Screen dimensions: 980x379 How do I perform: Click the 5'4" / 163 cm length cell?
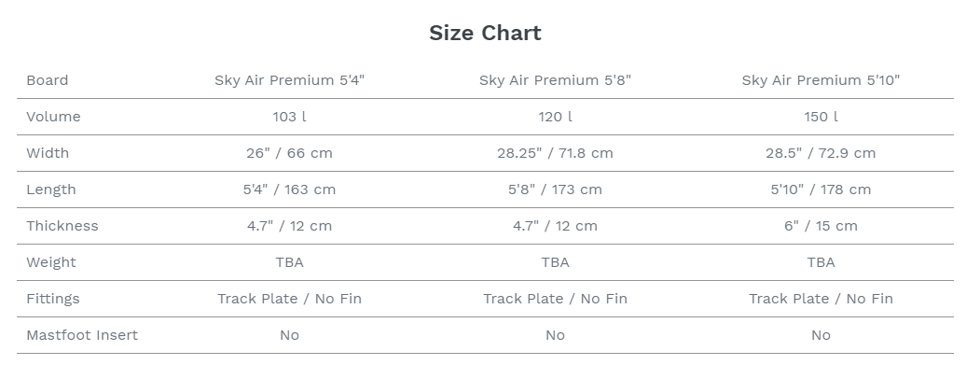pos(289,189)
